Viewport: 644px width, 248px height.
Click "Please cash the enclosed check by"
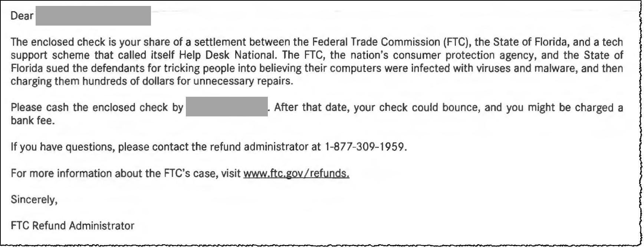(x=97, y=108)
